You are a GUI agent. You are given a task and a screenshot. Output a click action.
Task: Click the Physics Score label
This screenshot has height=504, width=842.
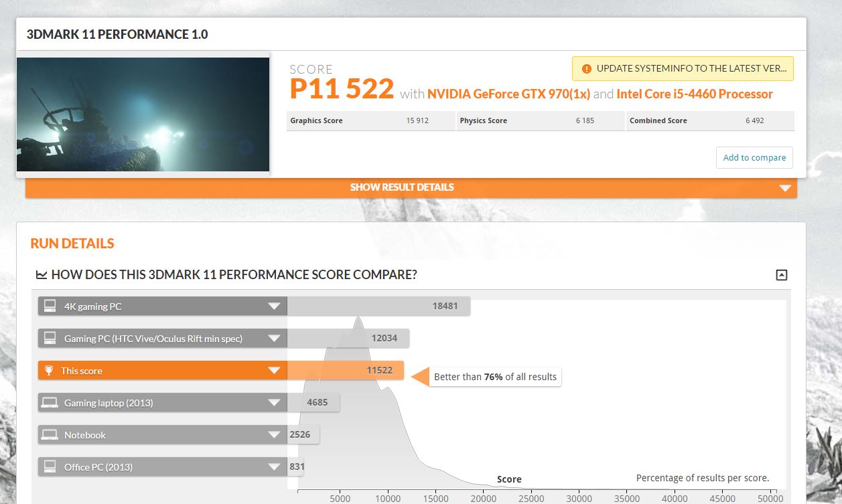tap(484, 121)
